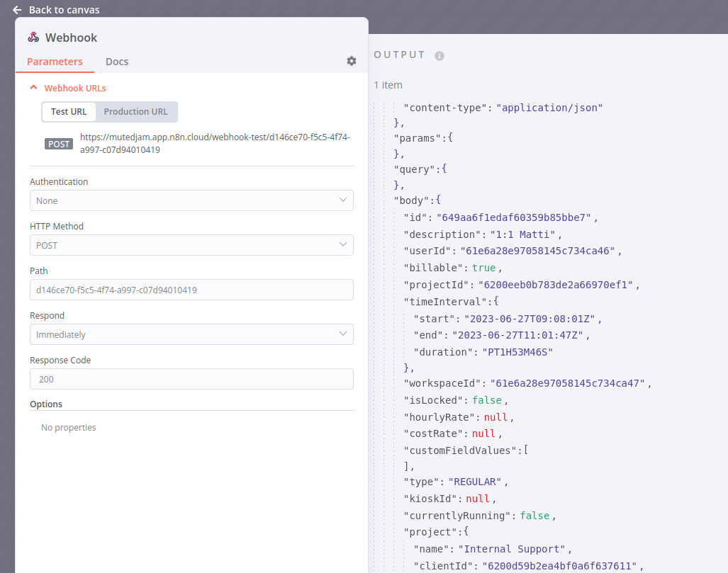728x573 pixels.
Task: Switch to Production URL option
Action: click(135, 112)
